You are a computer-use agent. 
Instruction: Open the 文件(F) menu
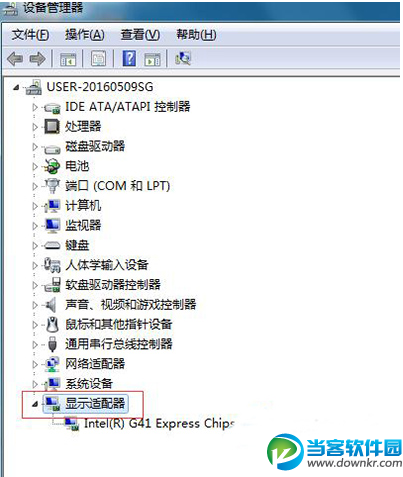(30, 35)
